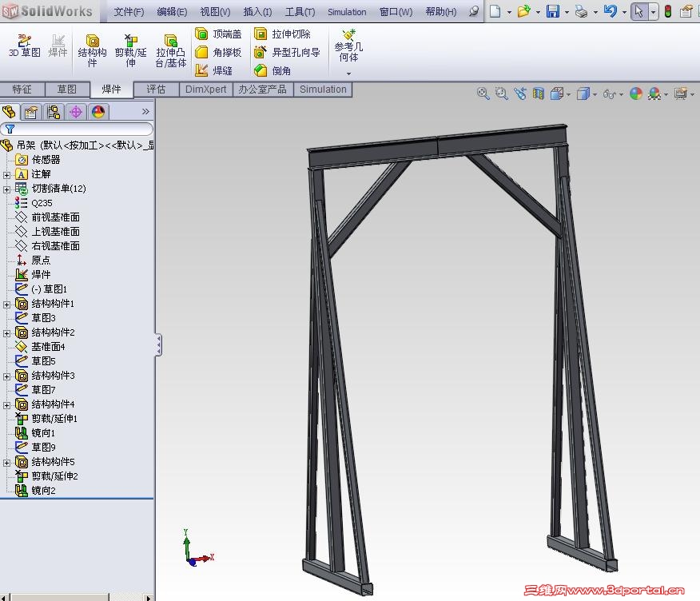Screen dimensions: 700x601
Task: Click the New document icon
Action: (495, 11)
